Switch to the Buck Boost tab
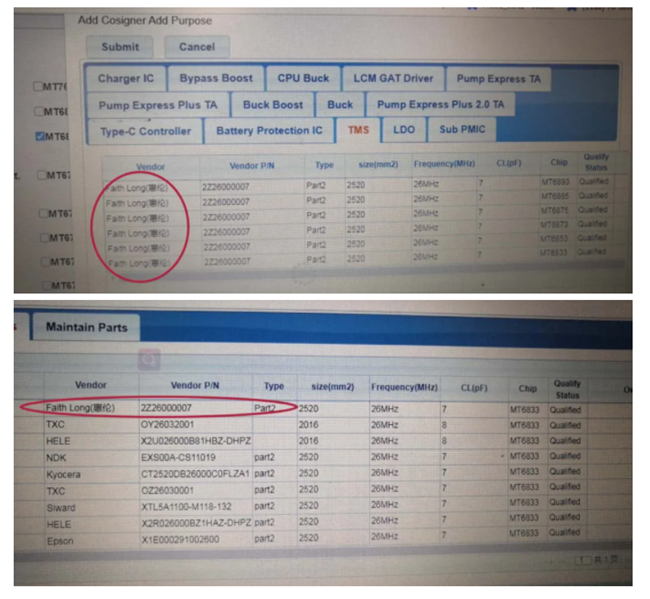 273,104
